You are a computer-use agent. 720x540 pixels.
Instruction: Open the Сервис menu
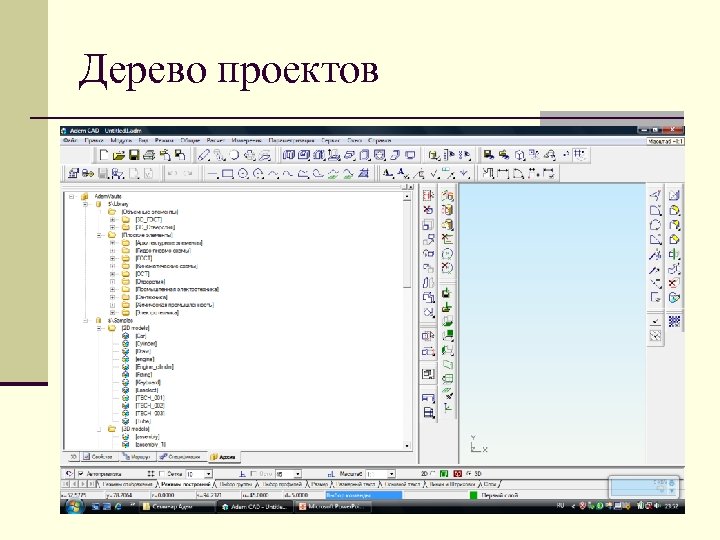[x=331, y=141]
